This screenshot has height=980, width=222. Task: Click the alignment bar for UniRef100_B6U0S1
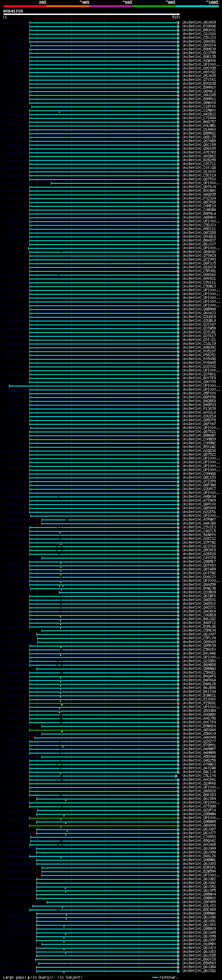pos(104,30)
